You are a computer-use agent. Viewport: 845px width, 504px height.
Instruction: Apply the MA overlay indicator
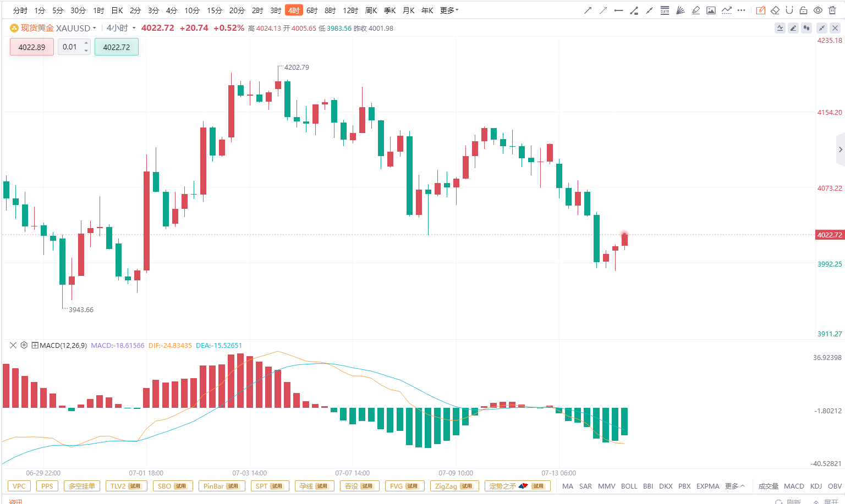pyautogui.click(x=568, y=486)
